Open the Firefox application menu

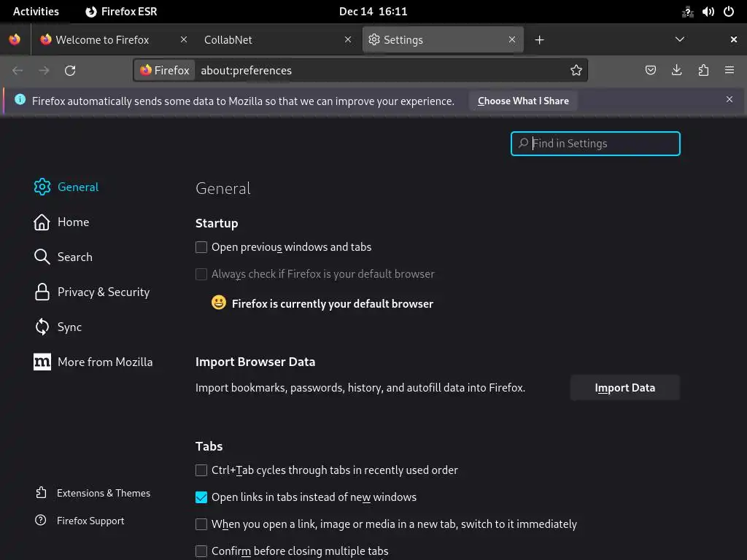(729, 71)
